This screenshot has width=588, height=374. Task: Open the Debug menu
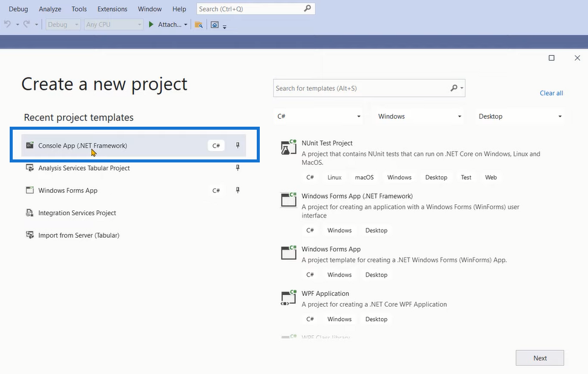point(18,8)
